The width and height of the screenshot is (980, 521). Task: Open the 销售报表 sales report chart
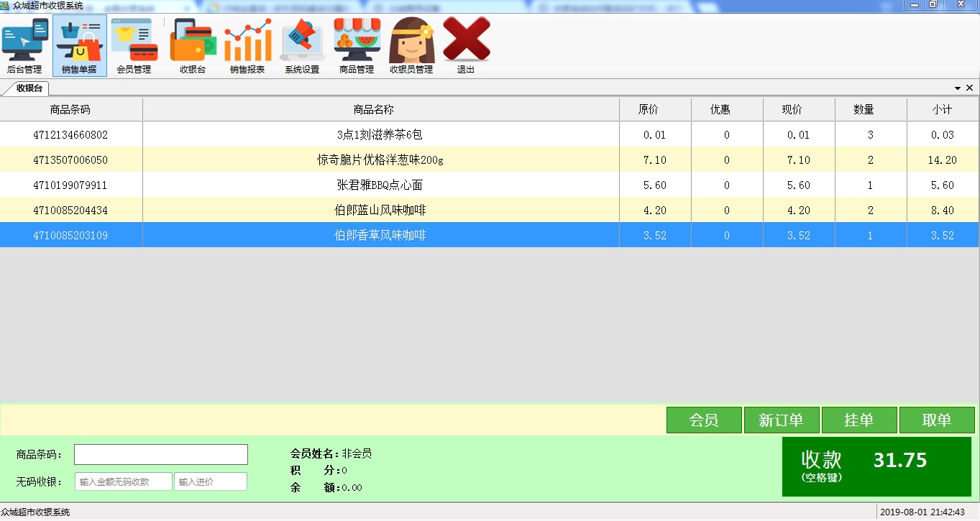247,45
